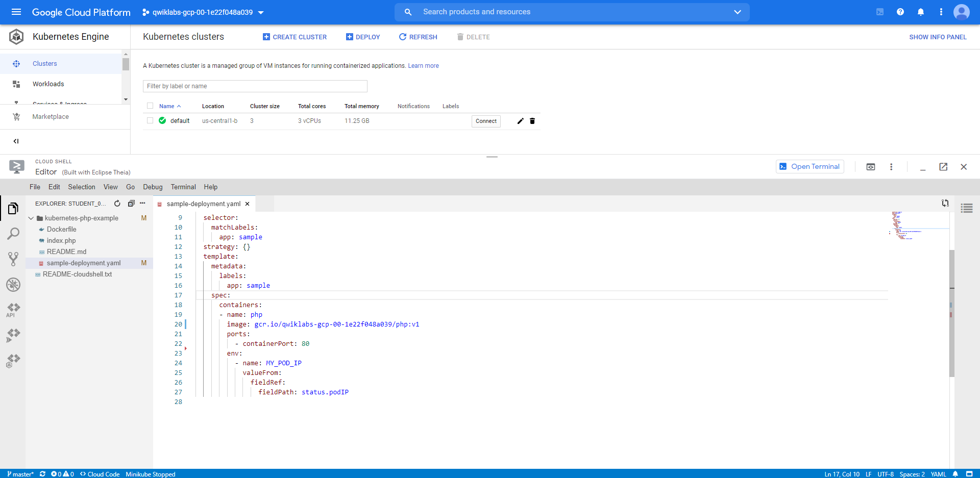
Task: Toggle the outline list panel icon
Action: point(967,208)
